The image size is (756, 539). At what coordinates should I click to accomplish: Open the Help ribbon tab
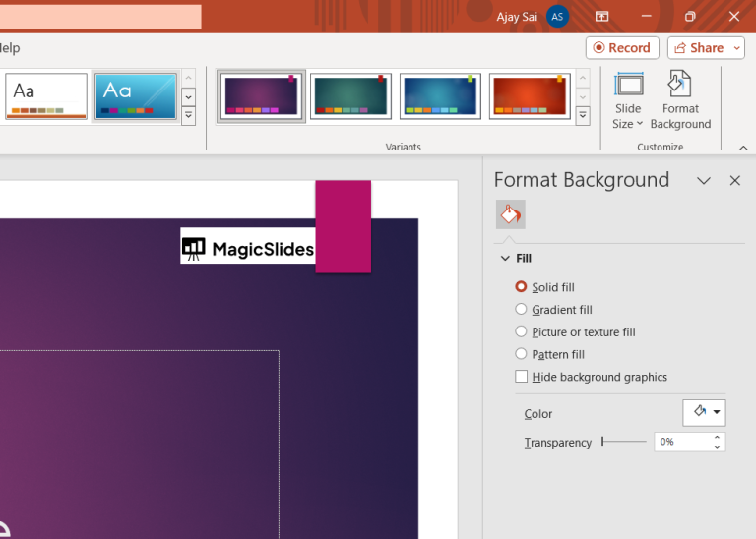(10, 47)
